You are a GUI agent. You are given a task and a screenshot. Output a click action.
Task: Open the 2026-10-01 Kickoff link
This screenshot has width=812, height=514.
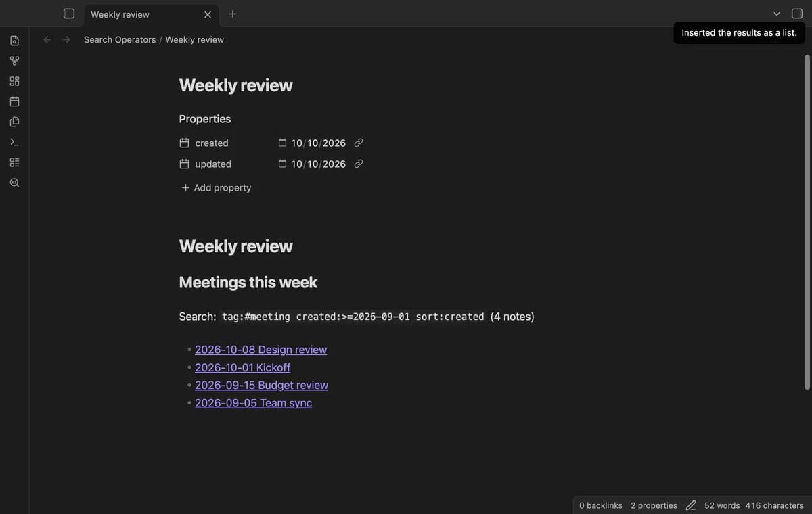242,367
